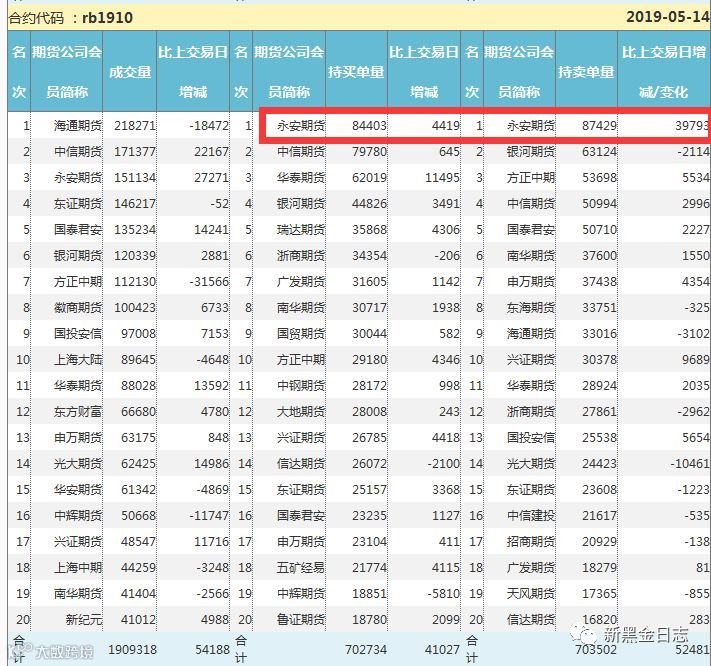Screen dimensions: 711x666
Task: Select total short position 703502
Action: point(596,650)
